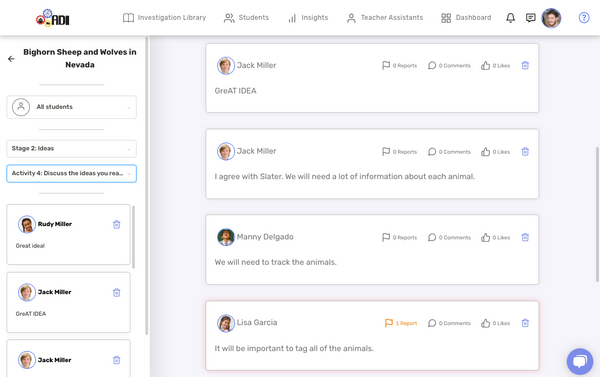Click Lisa Garcia's name
The height and width of the screenshot is (377, 600).
tap(257, 323)
